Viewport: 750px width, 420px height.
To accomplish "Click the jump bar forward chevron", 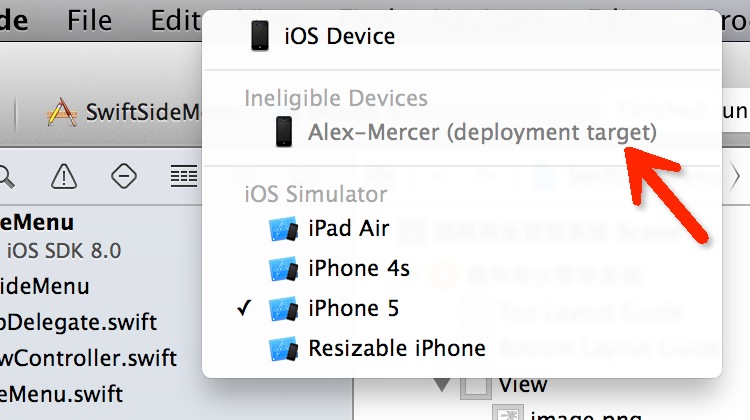I will [x=737, y=176].
